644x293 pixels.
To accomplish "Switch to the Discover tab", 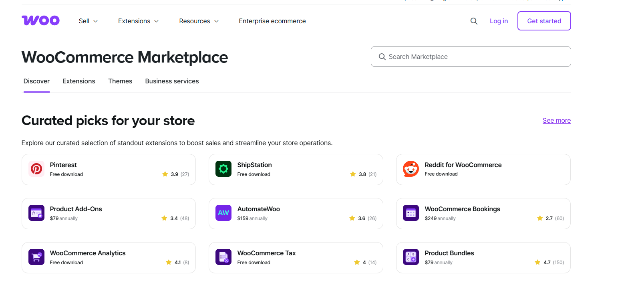I will [36, 81].
